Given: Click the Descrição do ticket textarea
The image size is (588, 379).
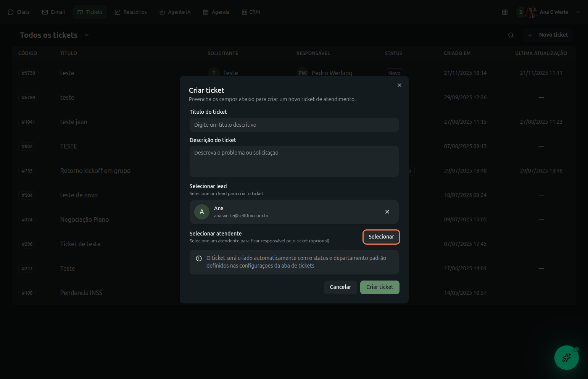Looking at the screenshot, I should [294, 161].
